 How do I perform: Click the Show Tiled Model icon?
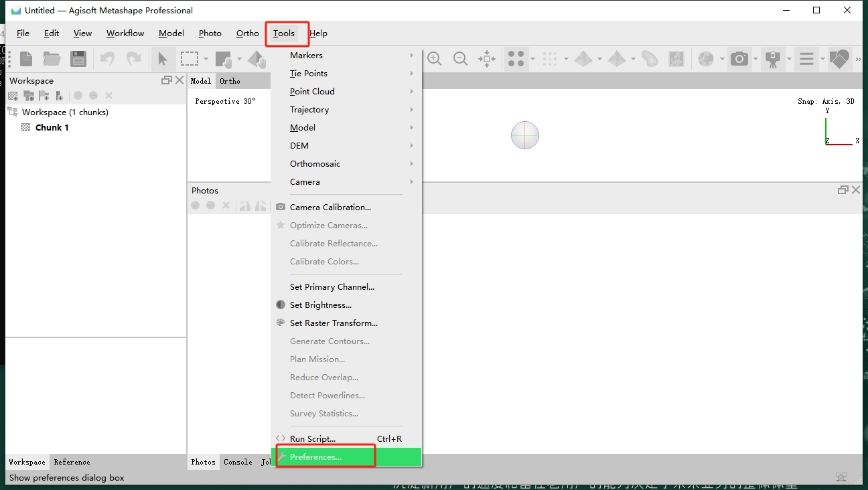(x=617, y=59)
